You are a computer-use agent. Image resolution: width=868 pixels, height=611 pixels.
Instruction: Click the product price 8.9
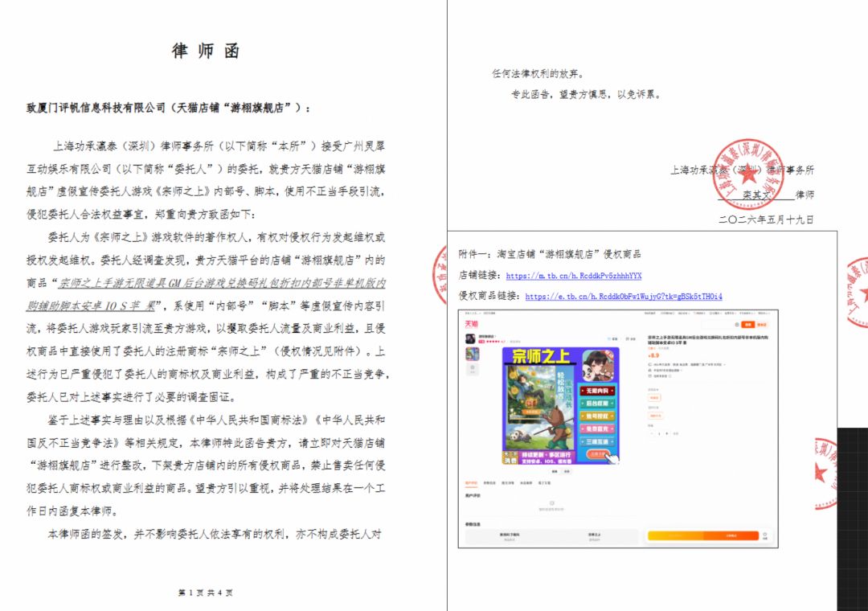[x=653, y=355]
